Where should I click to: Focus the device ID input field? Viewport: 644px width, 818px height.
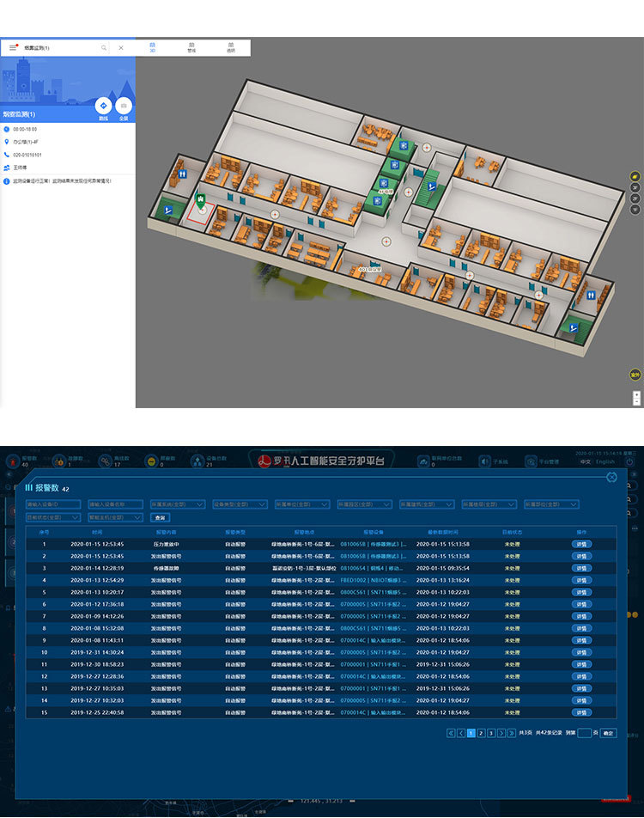[53, 504]
